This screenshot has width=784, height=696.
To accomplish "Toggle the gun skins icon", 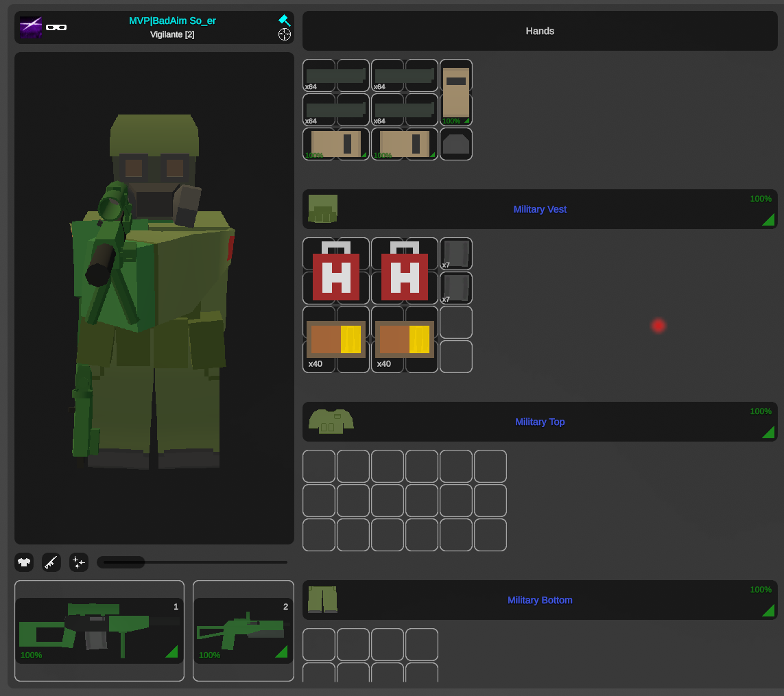I will 51,563.
